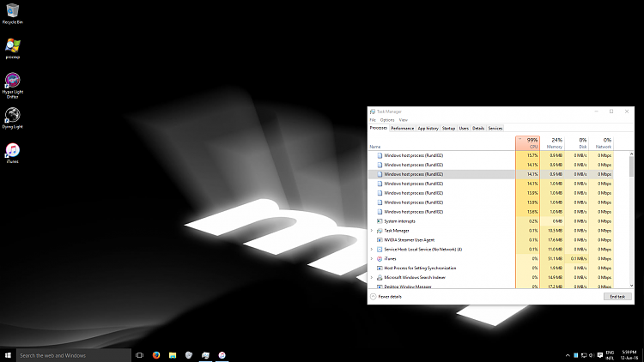Open the volume tray icon
The height and width of the screenshot is (362, 644).
[592, 355]
